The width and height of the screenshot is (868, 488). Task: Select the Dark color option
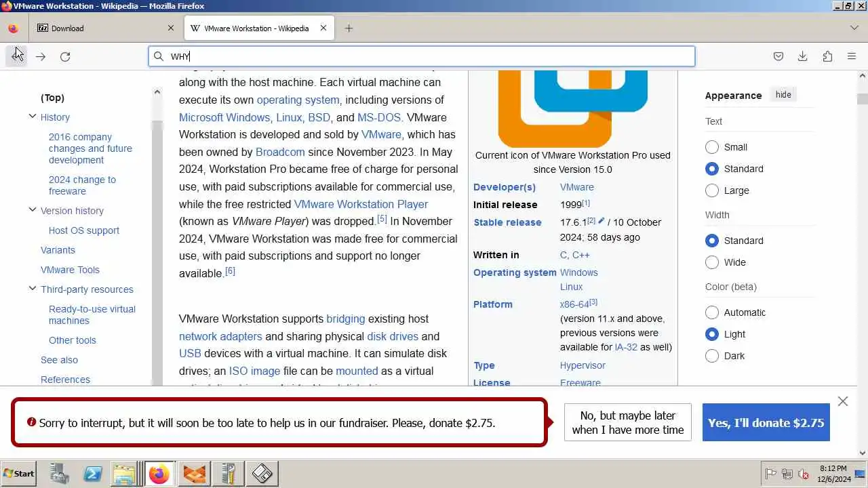point(712,356)
